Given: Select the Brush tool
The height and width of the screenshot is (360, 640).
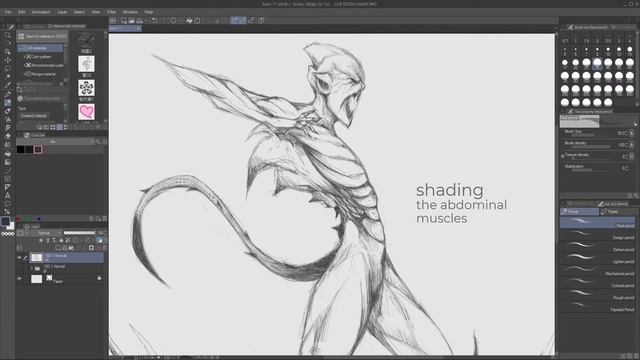Looking at the screenshot, I should [x=7, y=111].
